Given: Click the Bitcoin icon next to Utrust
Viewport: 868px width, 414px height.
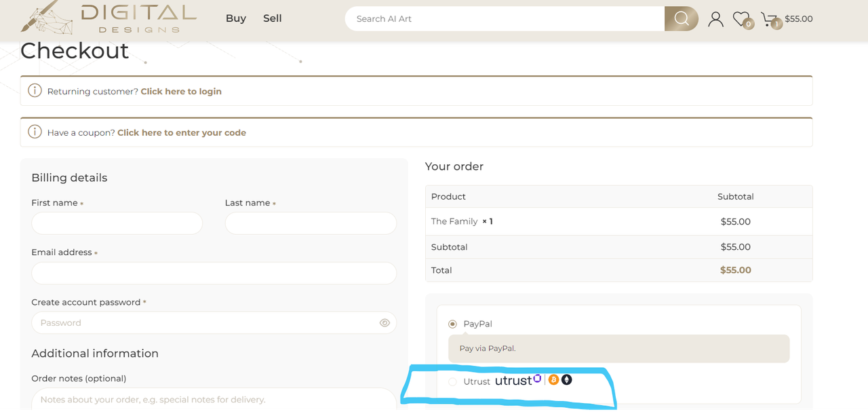Looking at the screenshot, I should [x=553, y=379].
